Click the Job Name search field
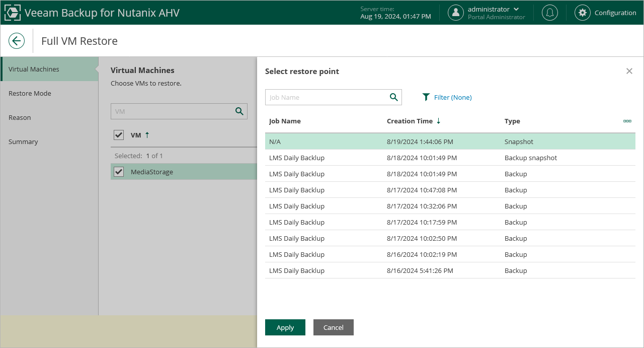Viewport: 644px width, 348px height. tap(327, 97)
